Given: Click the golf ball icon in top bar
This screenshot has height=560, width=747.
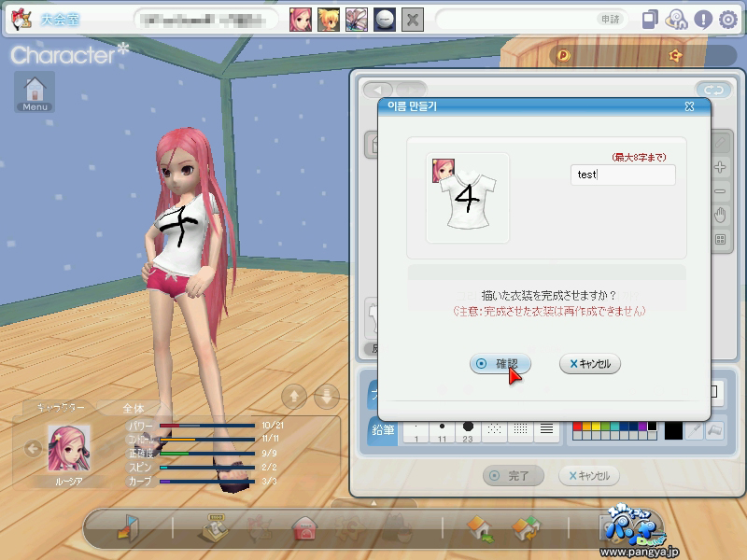Looking at the screenshot, I should coord(385,20).
